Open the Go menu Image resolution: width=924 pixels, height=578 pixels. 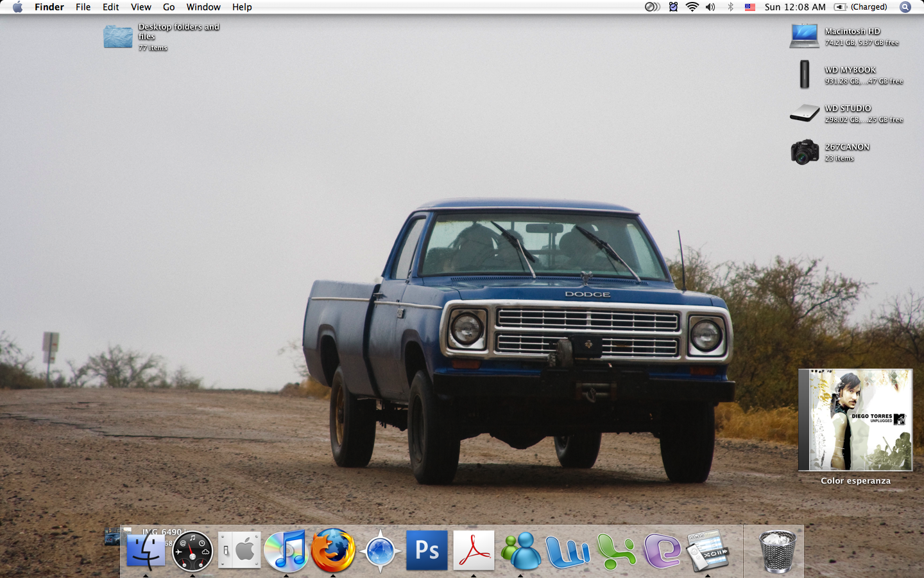tap(169, 7)
